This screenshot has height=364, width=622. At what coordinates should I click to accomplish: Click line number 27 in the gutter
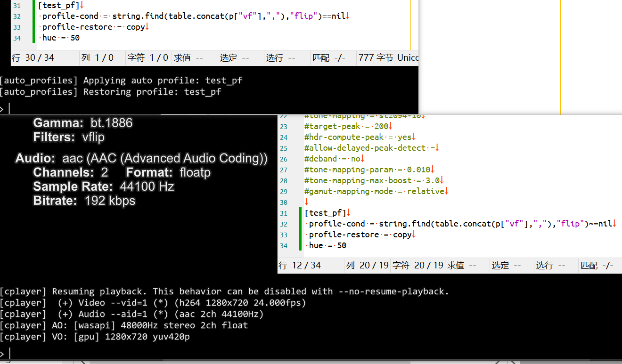(x=283, y=170)
